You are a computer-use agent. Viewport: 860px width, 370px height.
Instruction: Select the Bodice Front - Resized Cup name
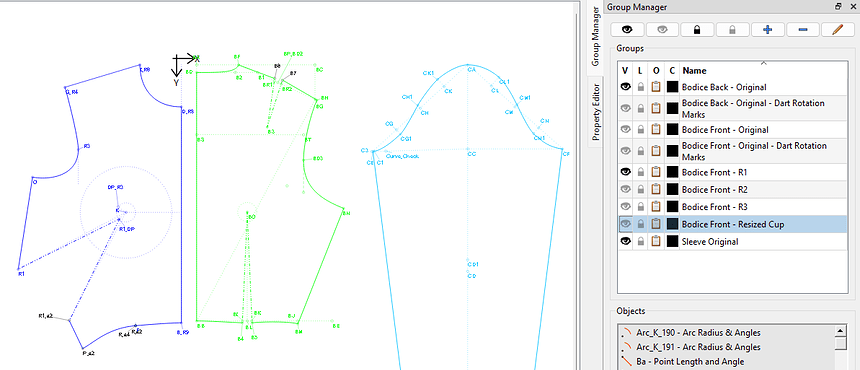click(x=733, y=224)
